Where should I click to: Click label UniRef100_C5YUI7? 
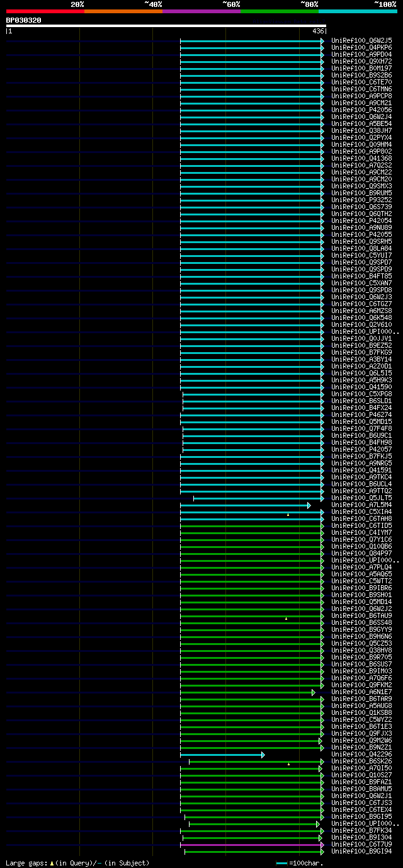coord(361,255)
